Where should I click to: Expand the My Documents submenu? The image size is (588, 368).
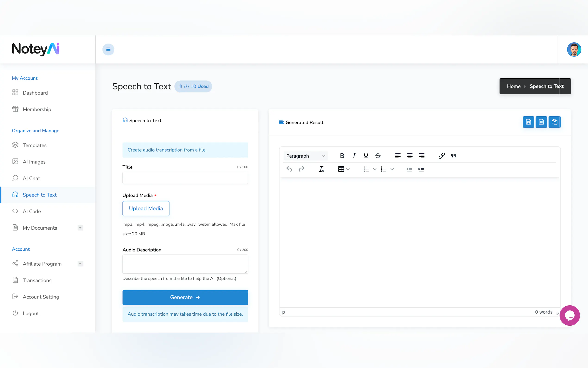(x=80, y=228)
